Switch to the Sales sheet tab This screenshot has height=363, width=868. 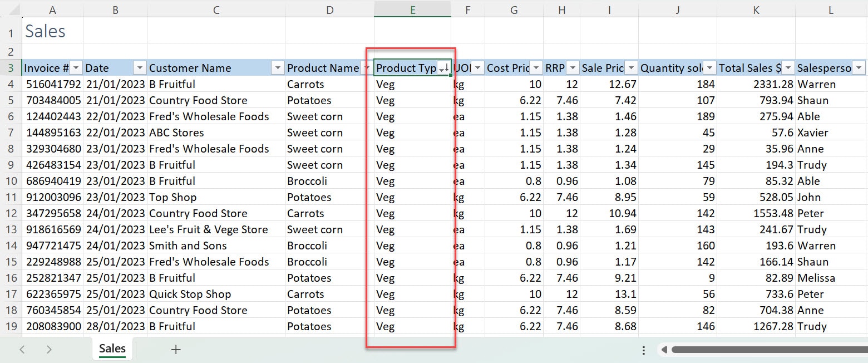pyautogui.click(x=112, y=349)
